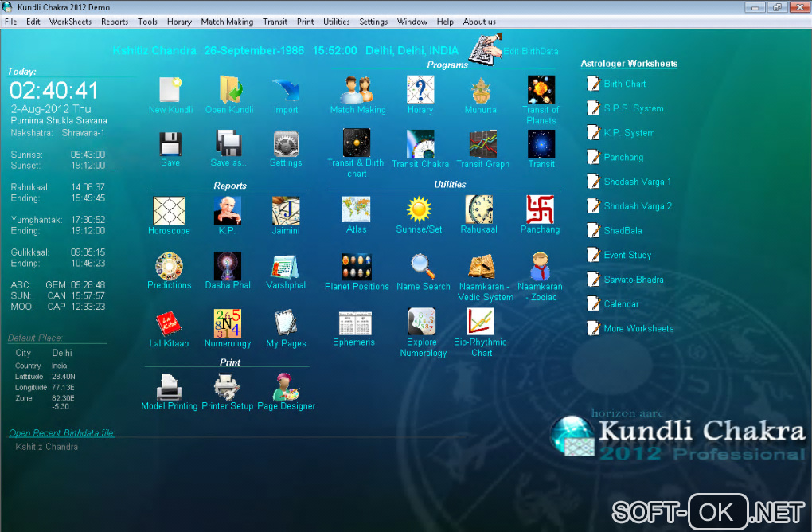Open the Tools menu
Screen dimensions: 812x532
(x=147, y=22)
